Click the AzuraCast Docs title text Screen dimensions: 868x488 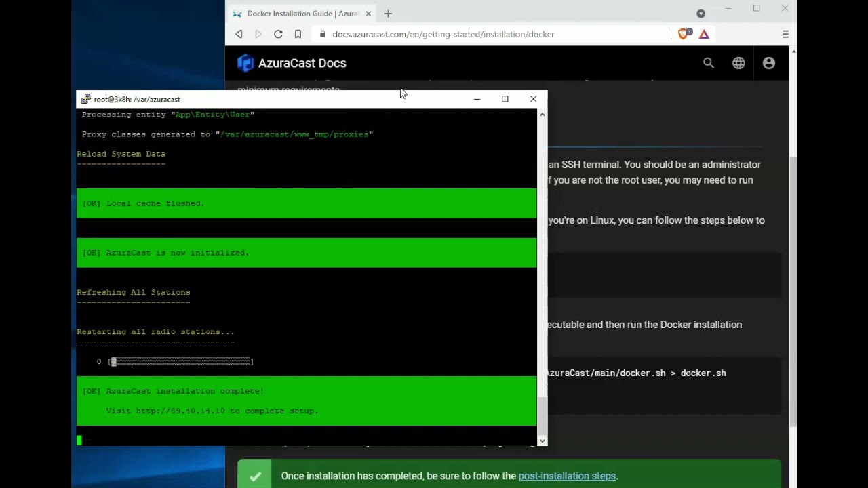[302, 63]
